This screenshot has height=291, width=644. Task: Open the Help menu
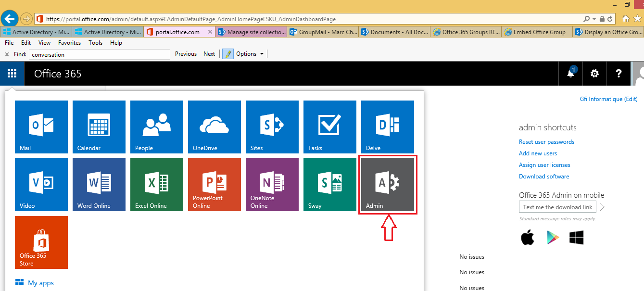(116, 43)
